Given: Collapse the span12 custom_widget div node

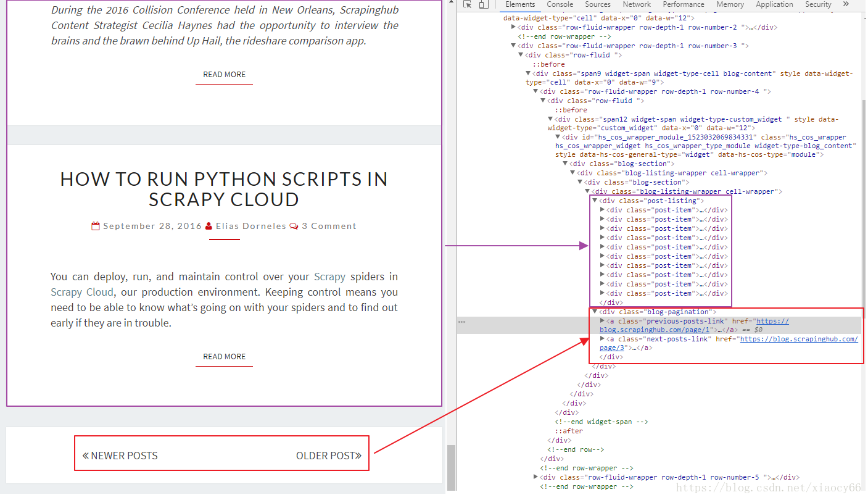Looking at the screenshot, I should (551, 119).
